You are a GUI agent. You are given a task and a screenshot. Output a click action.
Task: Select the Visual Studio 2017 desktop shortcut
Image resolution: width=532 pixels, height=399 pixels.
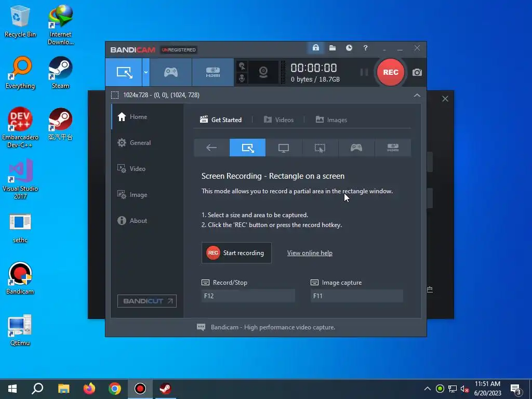(20, 179)
